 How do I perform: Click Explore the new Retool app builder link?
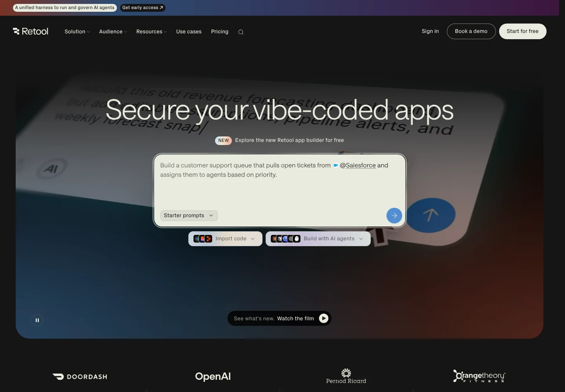coord(290,140)
